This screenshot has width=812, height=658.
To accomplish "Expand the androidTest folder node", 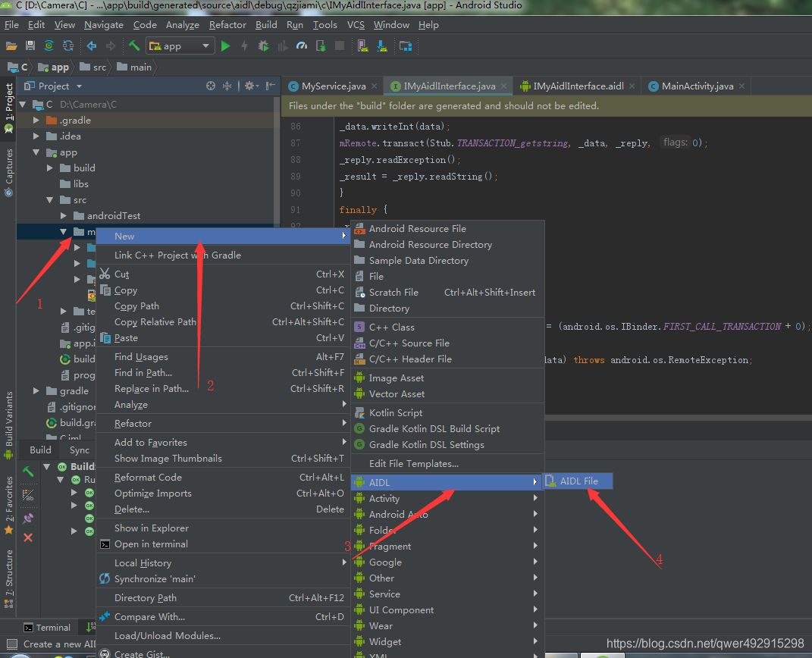I will coord(63,216).
